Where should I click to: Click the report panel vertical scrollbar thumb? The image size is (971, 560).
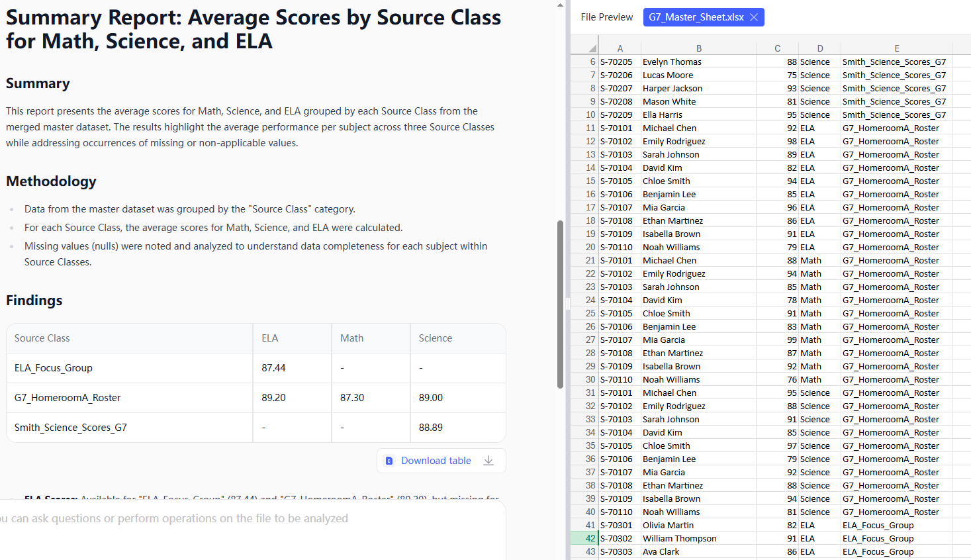pyautogui.click(x=560, y=304)
